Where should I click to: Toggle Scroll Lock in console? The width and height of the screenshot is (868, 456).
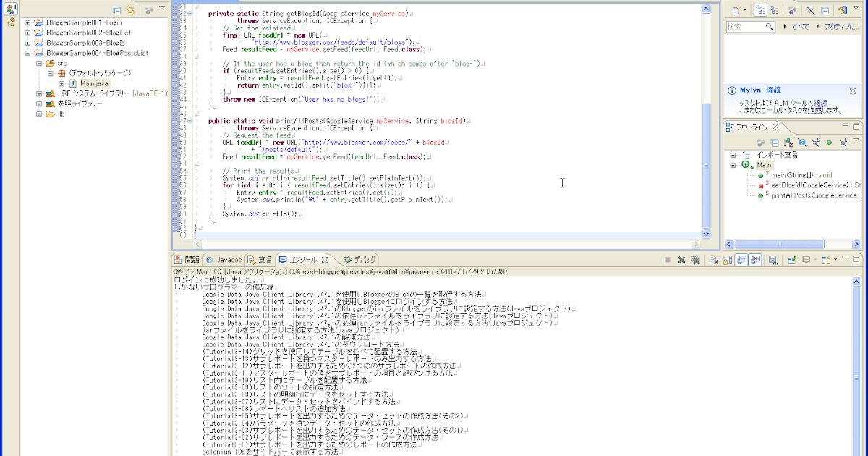point(727,260)
